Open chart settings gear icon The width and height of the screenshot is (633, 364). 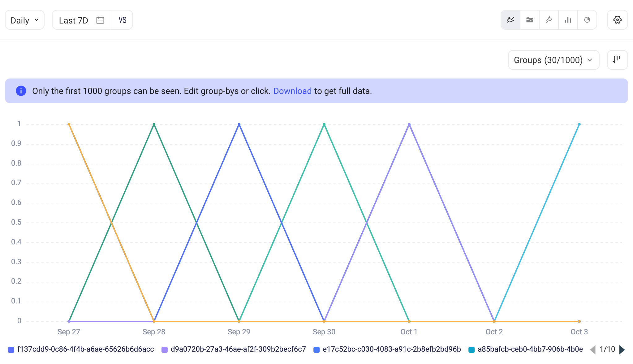(618, 20)
